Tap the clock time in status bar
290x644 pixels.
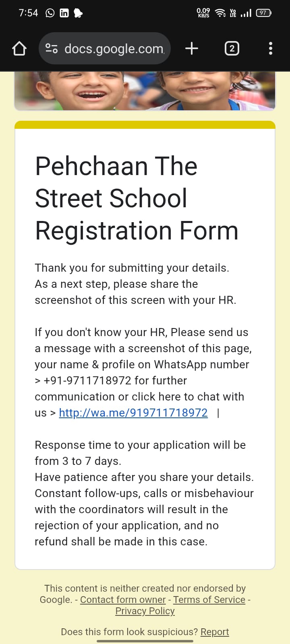28,13
